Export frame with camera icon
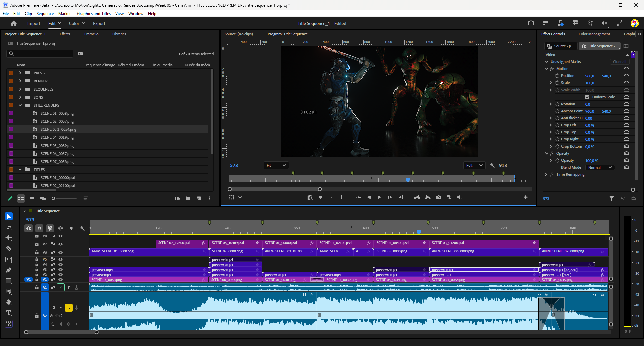Image resolution: width=644 pixels, height=346 pixels. [439, 197]
